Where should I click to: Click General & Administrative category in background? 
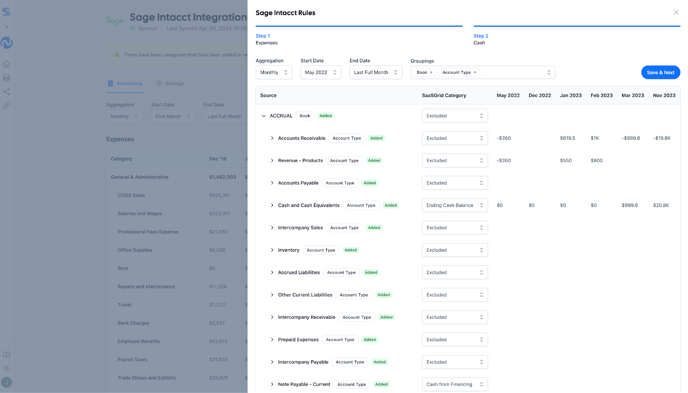(x=140, y=177)
